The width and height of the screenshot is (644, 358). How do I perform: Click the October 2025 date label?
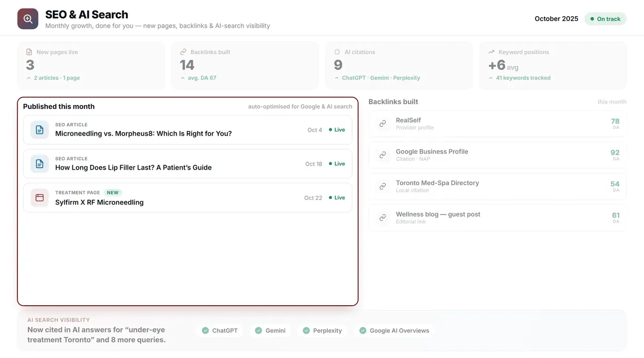[x=556, y=19]
